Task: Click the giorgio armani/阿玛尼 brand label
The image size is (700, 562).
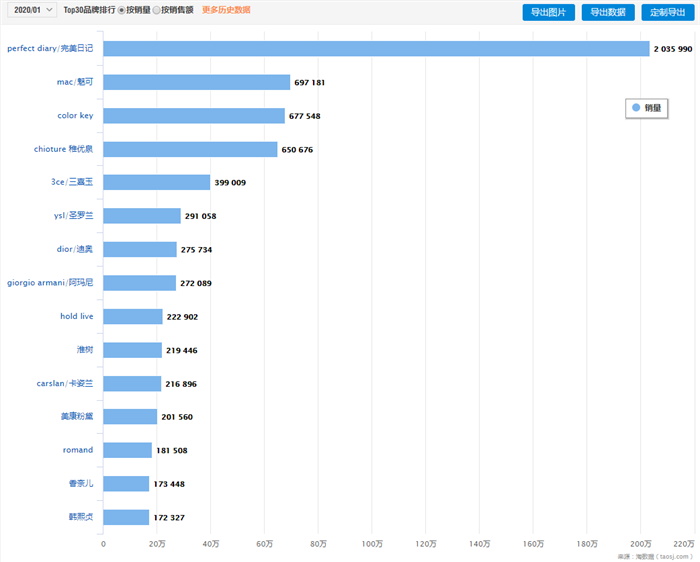Action: tap(50, 282)
